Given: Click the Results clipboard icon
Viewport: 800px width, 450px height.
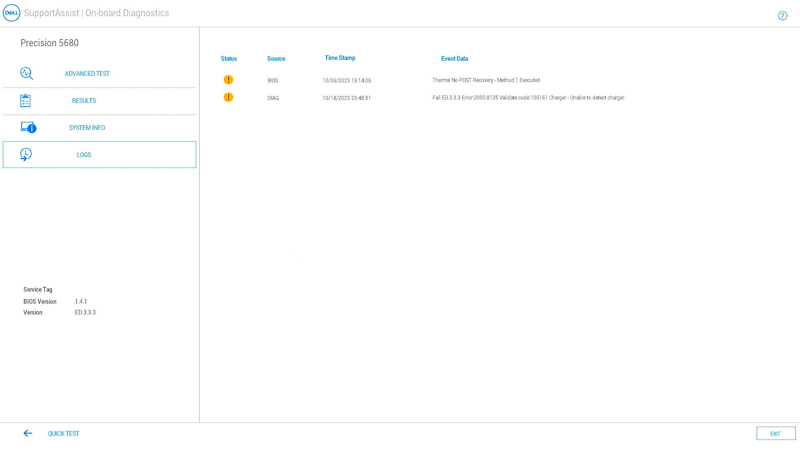Looking at the screenshot, I should [x=26, y=101].
